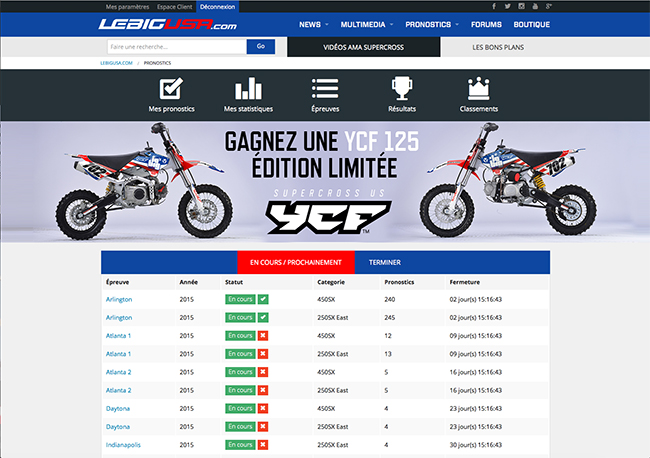Click red X icon on Atlanta 1 250SX East row

263,354
